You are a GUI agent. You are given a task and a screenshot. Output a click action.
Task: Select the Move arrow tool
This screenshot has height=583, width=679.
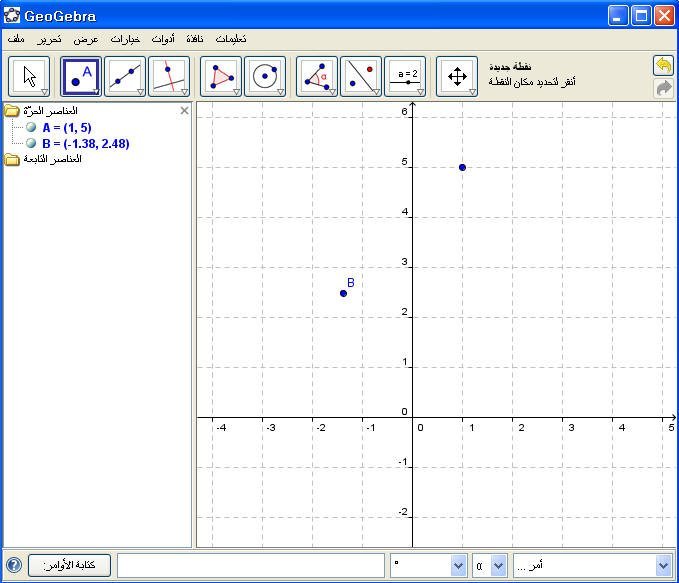pyautogui.click(x=29, y=77)
